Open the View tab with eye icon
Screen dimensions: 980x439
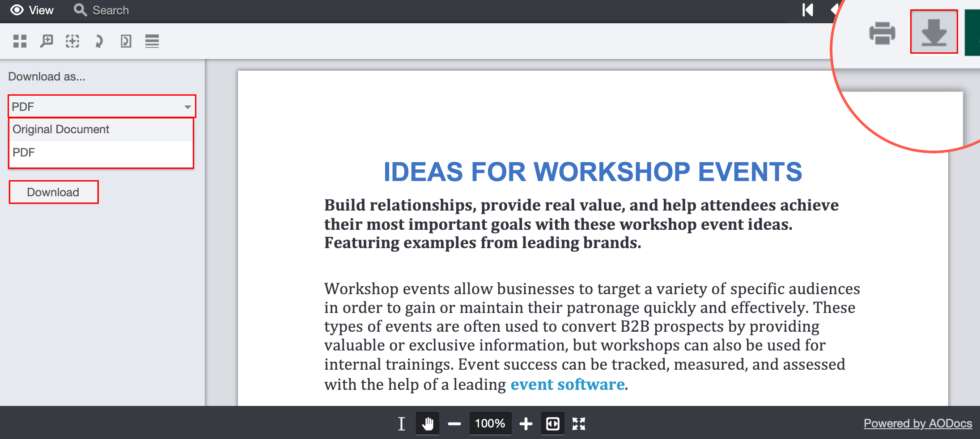[32, 10]
